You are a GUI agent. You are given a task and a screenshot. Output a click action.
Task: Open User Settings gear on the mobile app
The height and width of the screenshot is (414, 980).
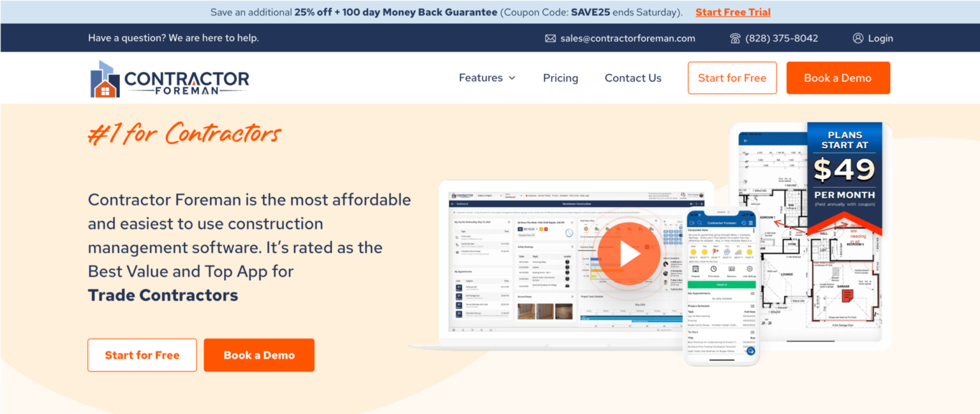click(x=750, y=269)
